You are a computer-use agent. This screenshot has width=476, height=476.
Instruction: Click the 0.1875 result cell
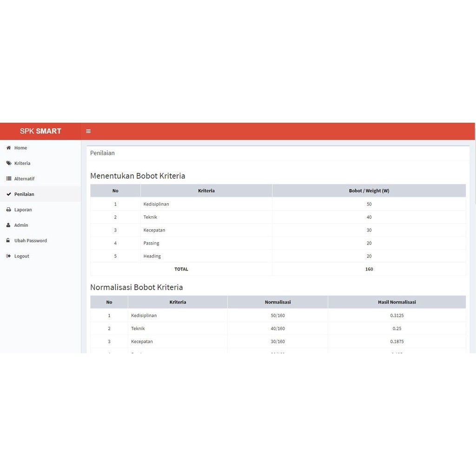[397, 342]
